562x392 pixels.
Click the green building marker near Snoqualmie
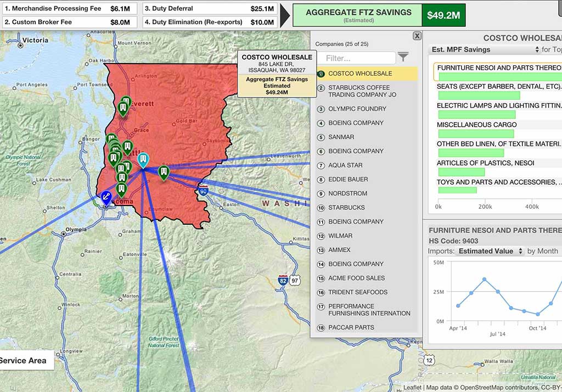click(x=164, y=173)
